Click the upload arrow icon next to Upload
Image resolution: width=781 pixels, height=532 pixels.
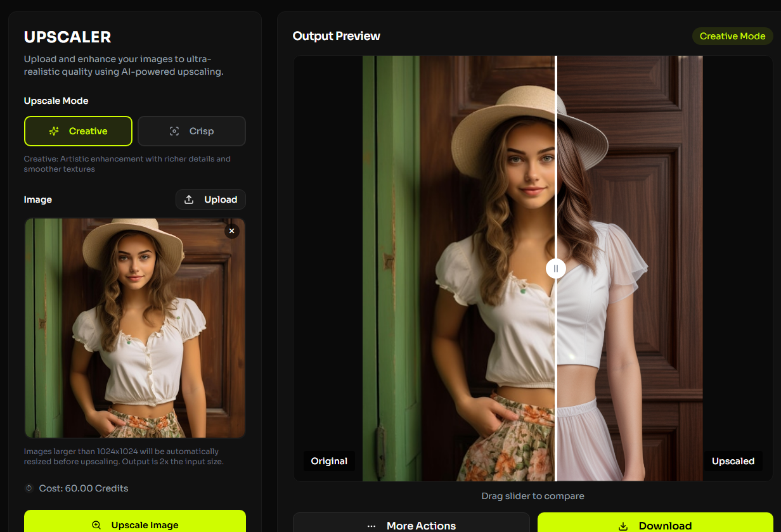pos(189,199)
